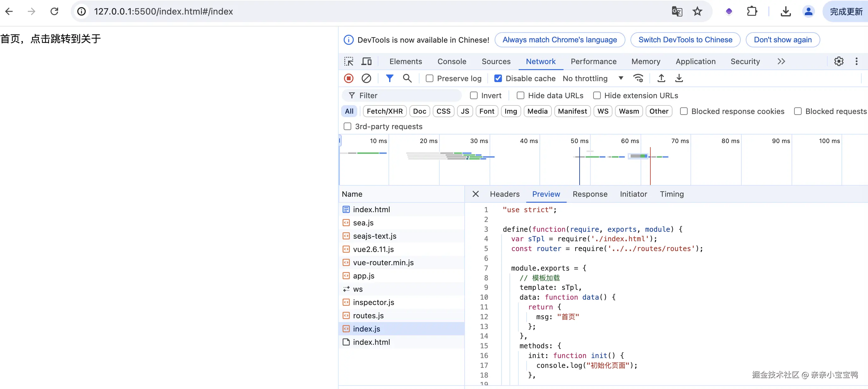Open the Response tab of request details

pyautogui.click(x=590, y=194)
